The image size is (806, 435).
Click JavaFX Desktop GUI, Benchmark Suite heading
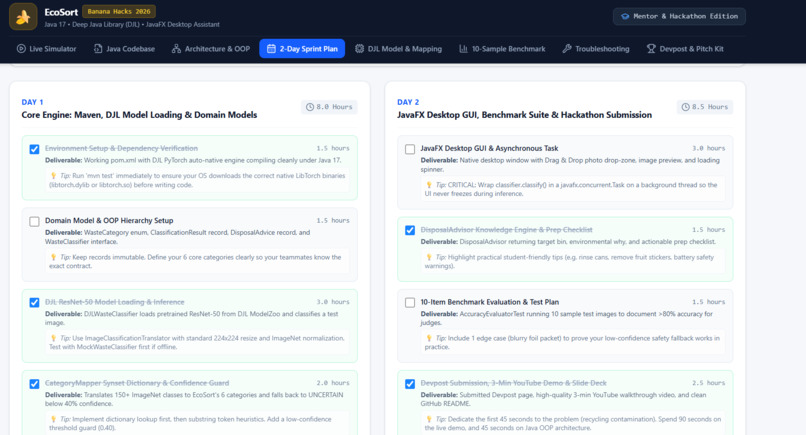point(524,115)
